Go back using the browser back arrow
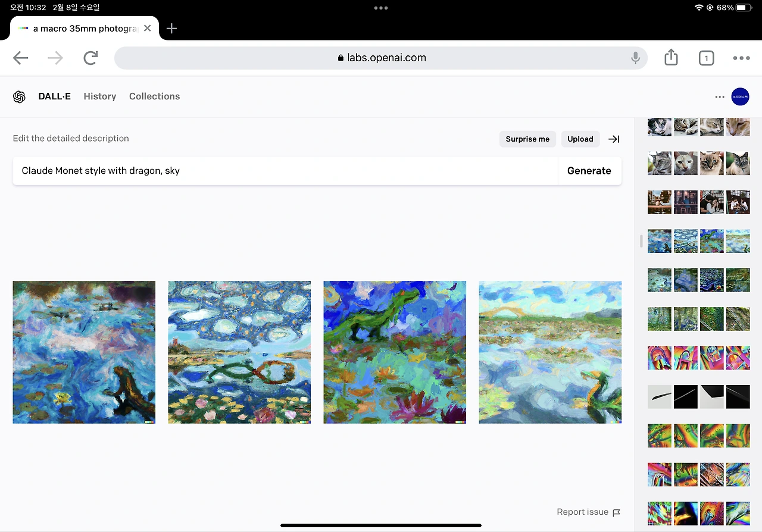The height and width of the screenshot is (532, 762). pyautogui.click(x=21, y=58)
